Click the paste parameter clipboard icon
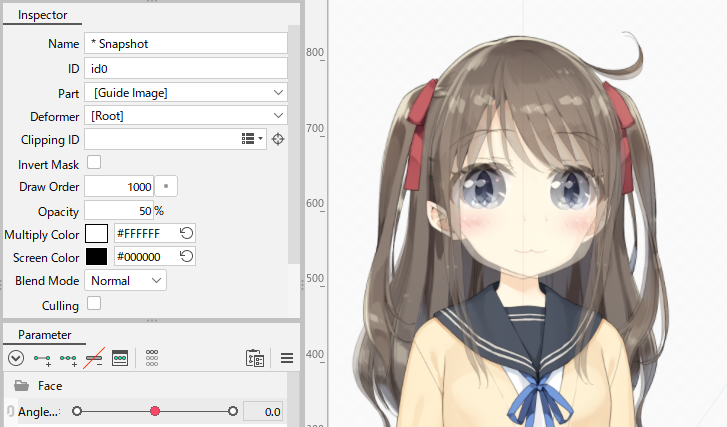The width and height of the screenshot is (727, 427). pos(255,358)
